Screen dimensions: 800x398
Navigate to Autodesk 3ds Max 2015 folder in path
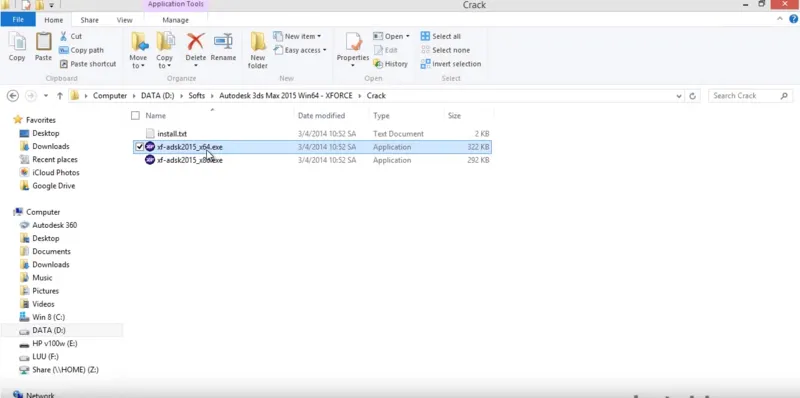(286, 96)
